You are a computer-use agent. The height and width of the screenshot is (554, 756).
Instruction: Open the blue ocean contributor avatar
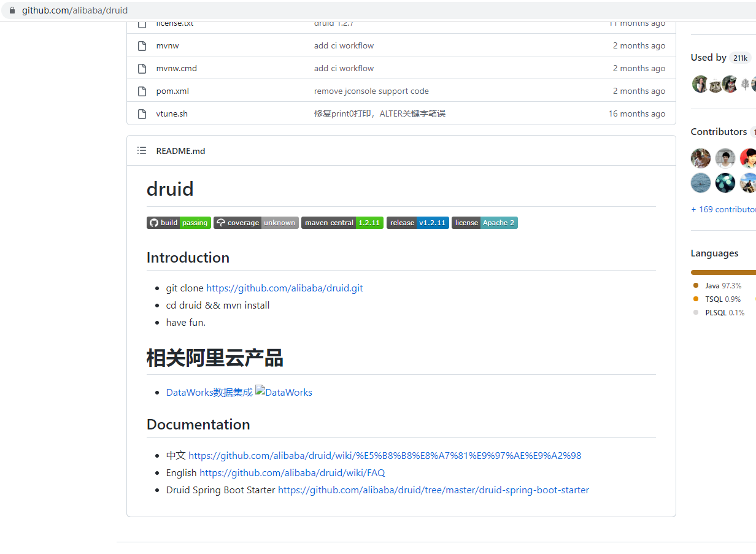(701, 183)
